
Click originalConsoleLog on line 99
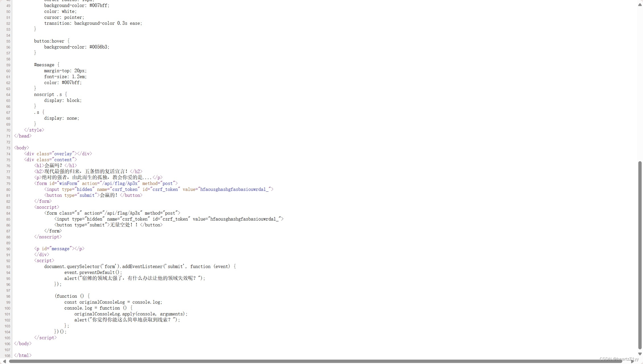click(x=102, y=302)
